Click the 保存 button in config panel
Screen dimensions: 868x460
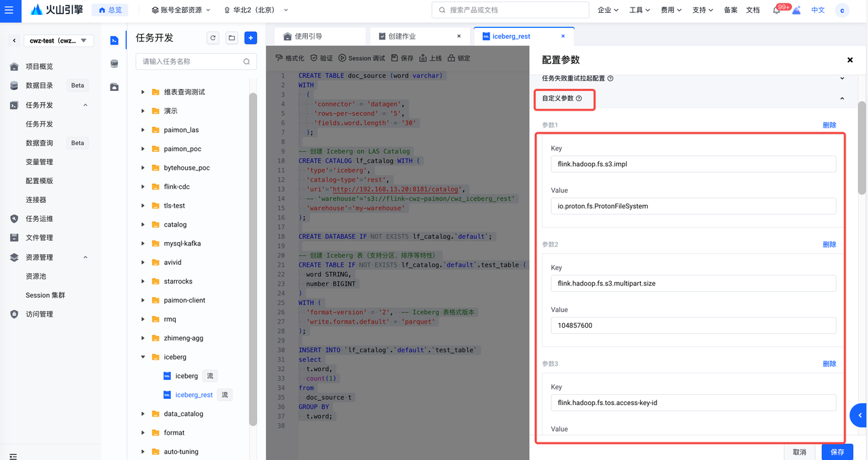click(837, 452)
